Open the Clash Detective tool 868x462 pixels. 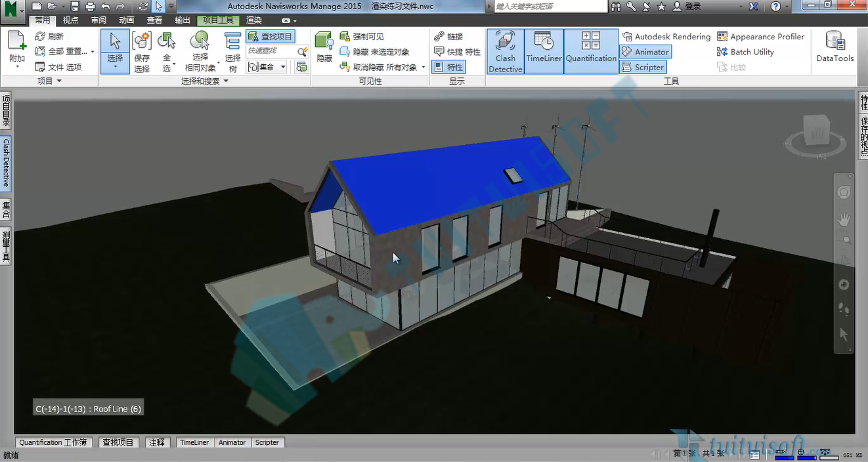tap(505, 51)
